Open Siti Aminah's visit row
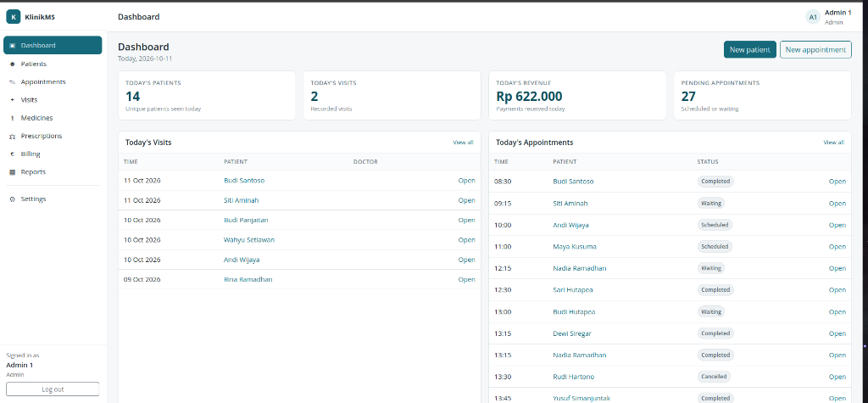Screen dimensions: 868x403 click(467, 200)
